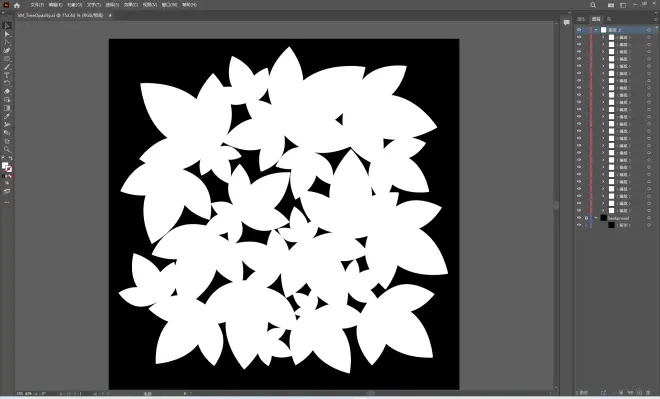Image resolution: width=660 pixels, height=399 pixels.
Task: Select the Eyedropper tool
Action: pyautogui.click(x=7, y=117)
